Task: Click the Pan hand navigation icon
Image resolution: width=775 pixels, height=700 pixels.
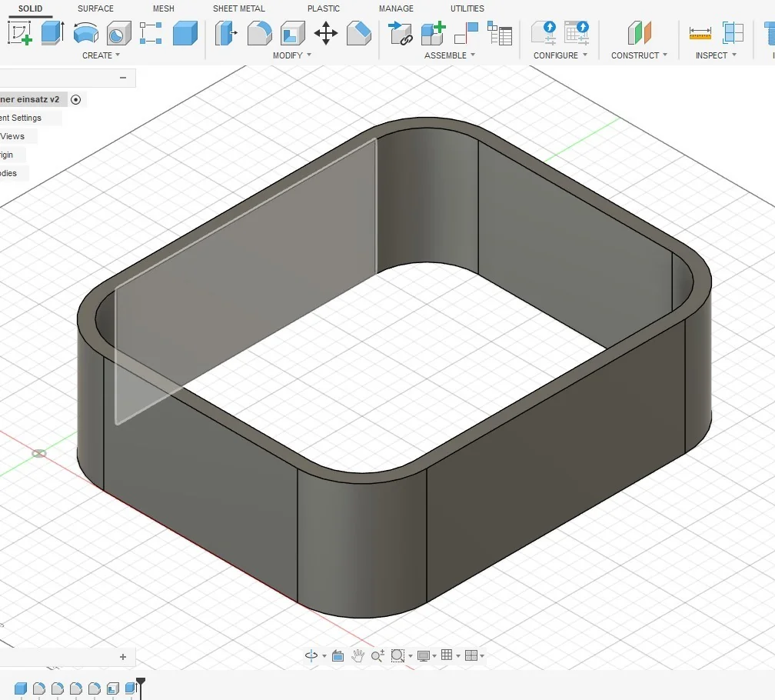Action: tap(358, 655)
